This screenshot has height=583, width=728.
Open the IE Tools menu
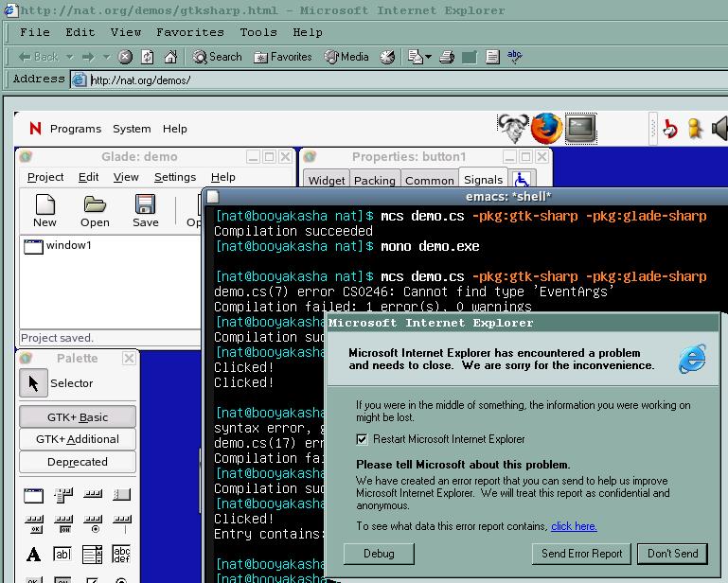point(258,32)
